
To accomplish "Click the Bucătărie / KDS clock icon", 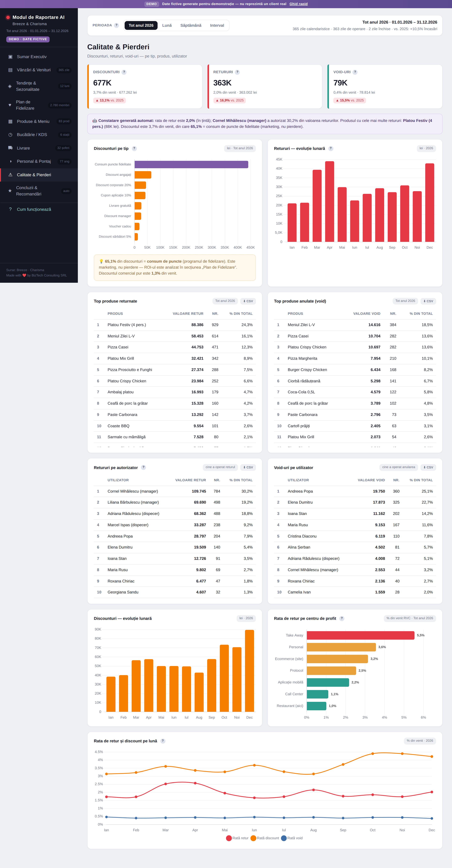I will point(10,135).
